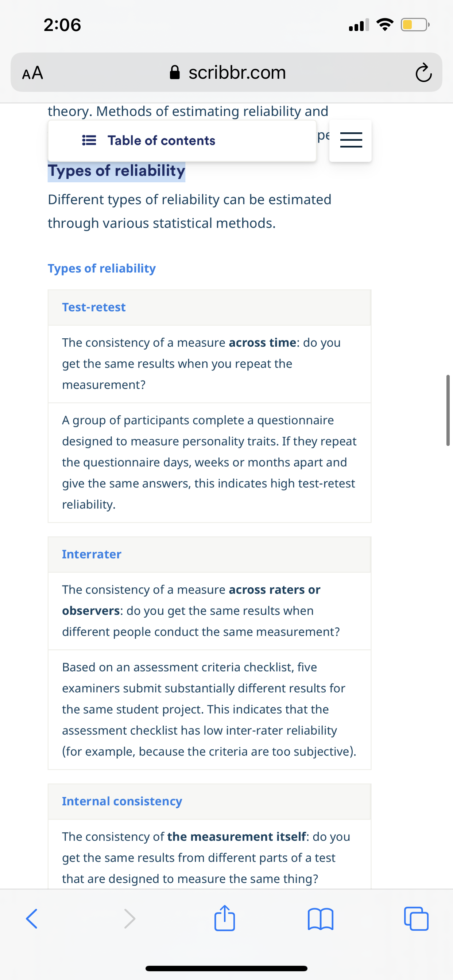Tap the reload page icon

[423, 73]
